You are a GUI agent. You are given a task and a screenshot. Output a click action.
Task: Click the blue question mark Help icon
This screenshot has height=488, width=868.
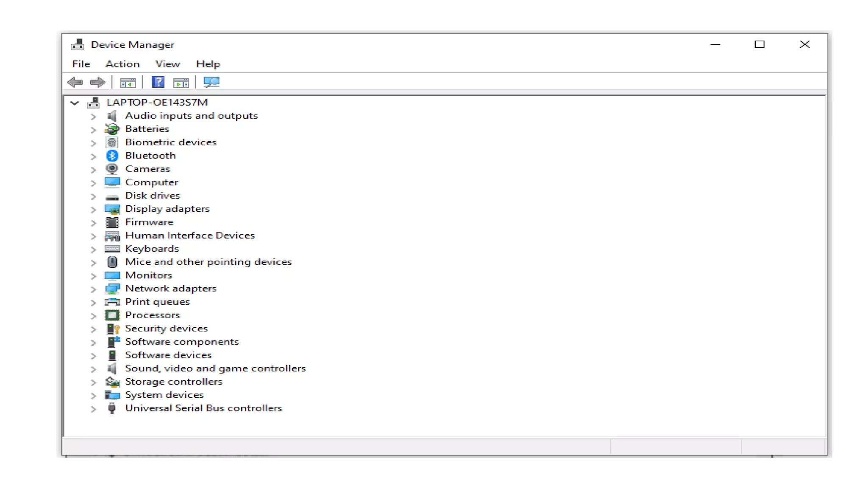158,82
